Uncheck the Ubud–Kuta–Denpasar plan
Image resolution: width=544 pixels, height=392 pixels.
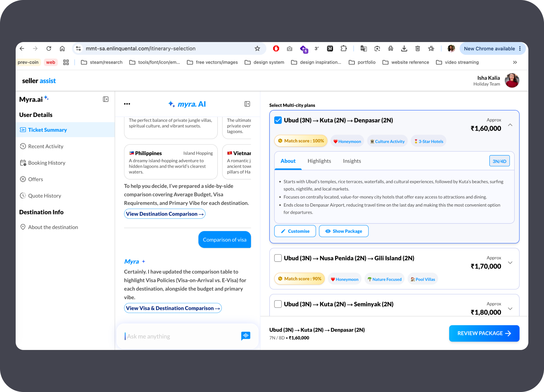coord(278,120)
